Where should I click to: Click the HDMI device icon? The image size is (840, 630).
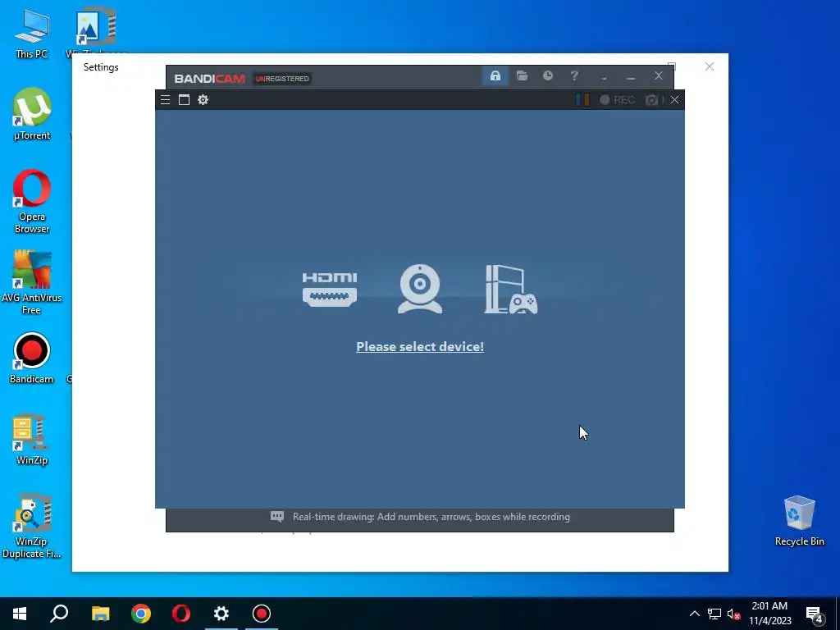click(330, 290)
